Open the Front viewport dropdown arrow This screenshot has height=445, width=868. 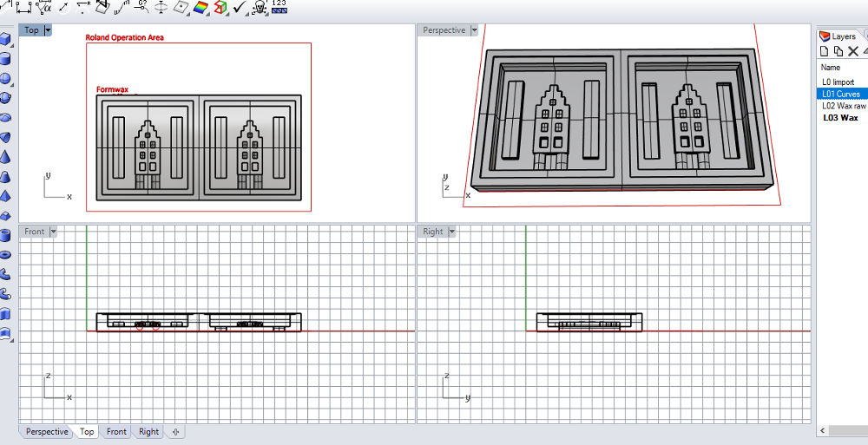[x=53, y=232]
